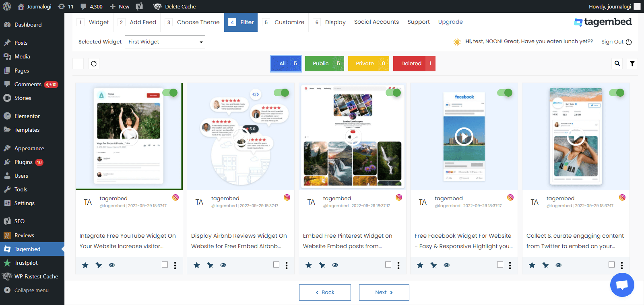Open the Selected Widget dropdown
The width and height of the screenshot is (644, 305).
tap(165, 42)
